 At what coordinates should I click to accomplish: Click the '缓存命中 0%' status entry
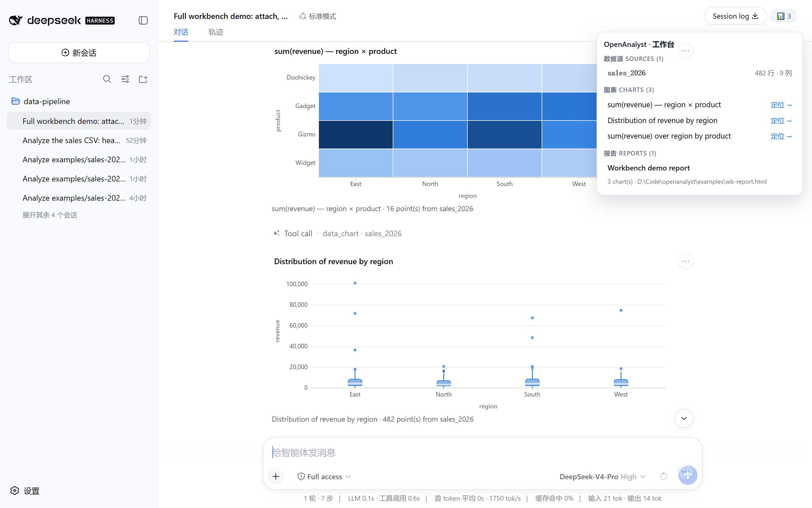[554, 498]
